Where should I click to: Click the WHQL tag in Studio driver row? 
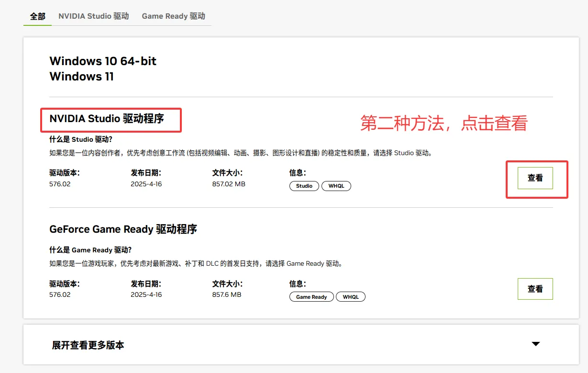(336, 186)
